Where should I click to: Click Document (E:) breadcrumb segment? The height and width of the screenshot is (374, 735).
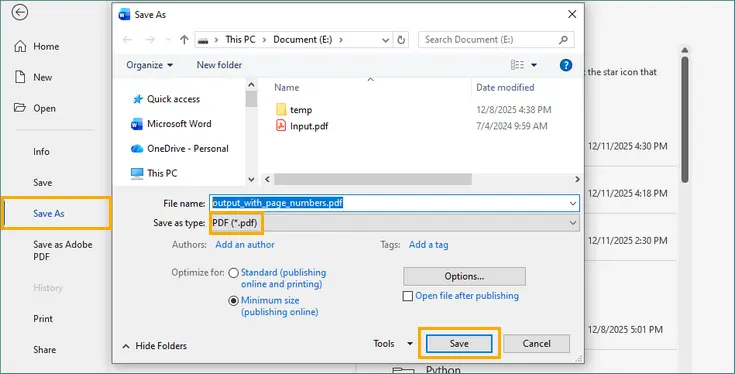303,40
